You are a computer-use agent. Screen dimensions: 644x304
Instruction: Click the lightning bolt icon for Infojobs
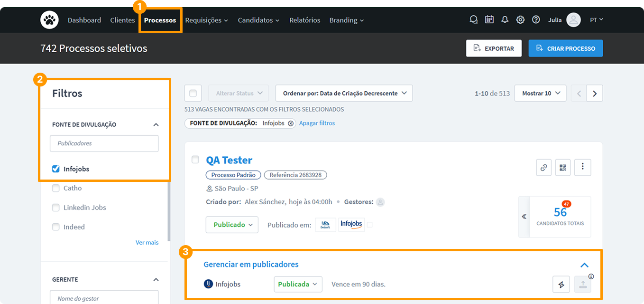[561, 285]
